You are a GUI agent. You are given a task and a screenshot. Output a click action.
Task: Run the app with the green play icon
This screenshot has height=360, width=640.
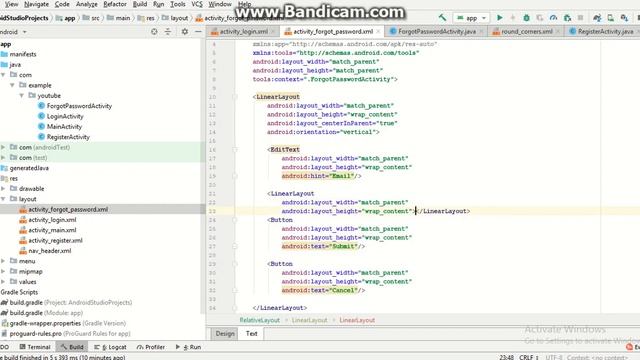pyautogui.click(x=499, y=18)
